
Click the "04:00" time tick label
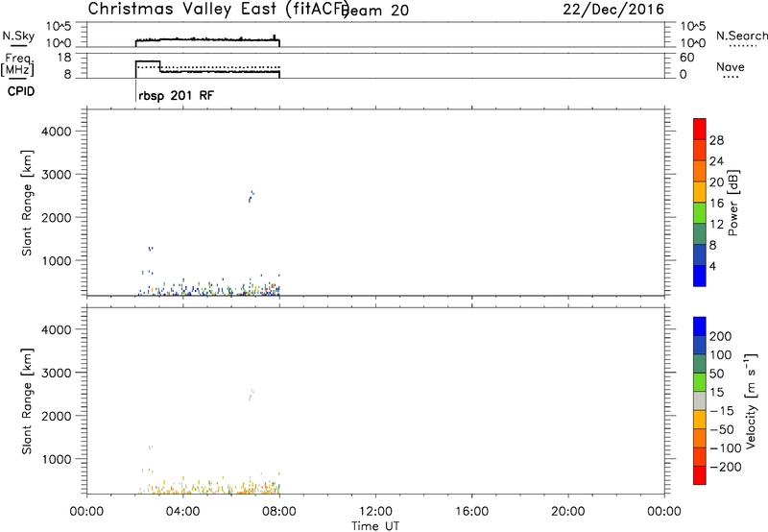183,512
